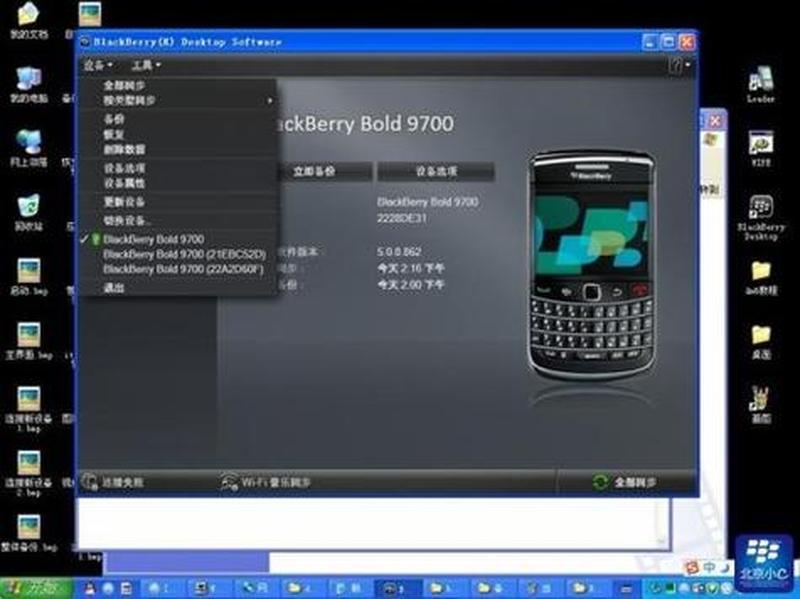Screen dimensions: 800x599
Task: Select 更新设备 menu entry
Action: (x=124, y=202)
